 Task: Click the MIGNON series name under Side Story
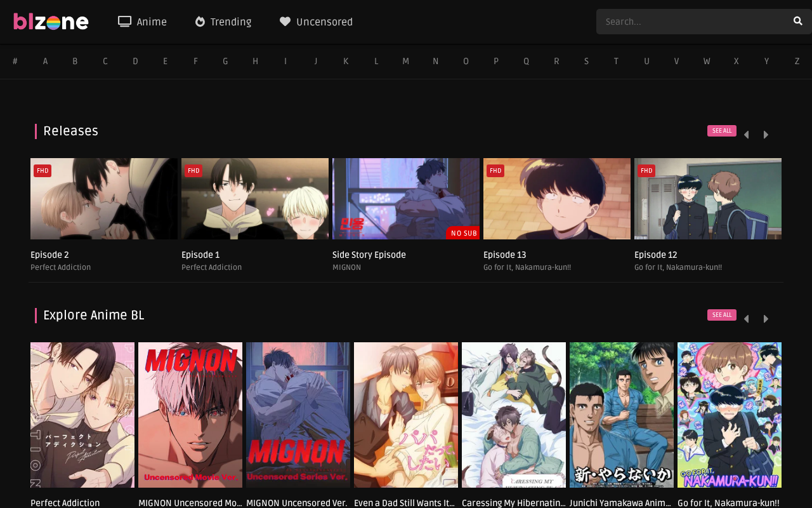[x=346, y=268]
